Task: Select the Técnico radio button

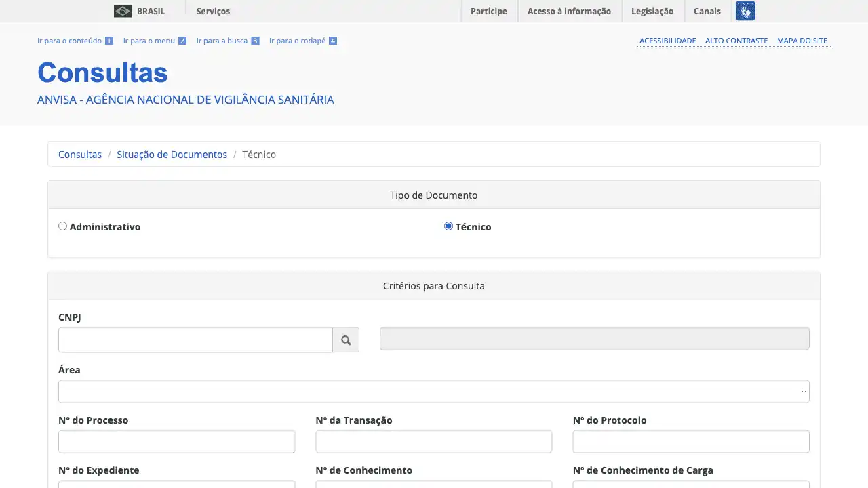Action: (x=448, y=226)
